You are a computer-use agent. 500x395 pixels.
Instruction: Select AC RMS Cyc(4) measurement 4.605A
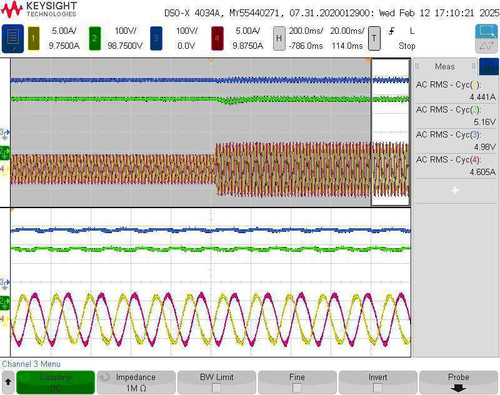pos(455,166)
